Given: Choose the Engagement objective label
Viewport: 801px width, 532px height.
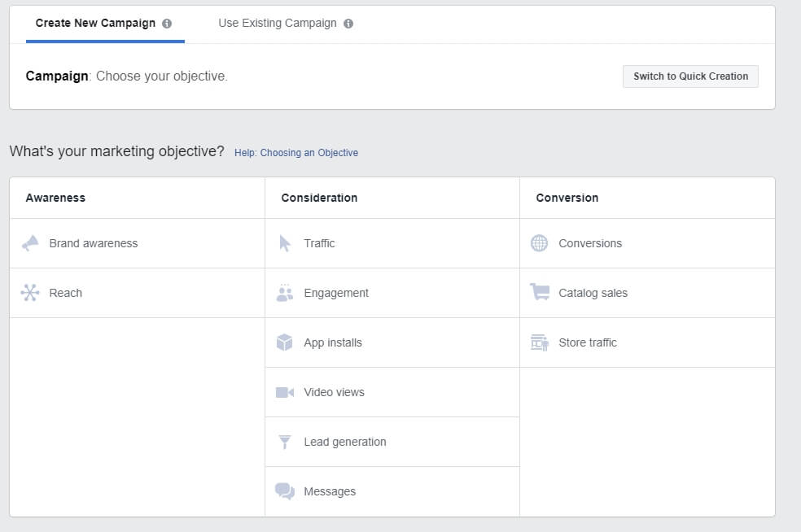Looking at the screenshot, I should [x=336, y=293].
